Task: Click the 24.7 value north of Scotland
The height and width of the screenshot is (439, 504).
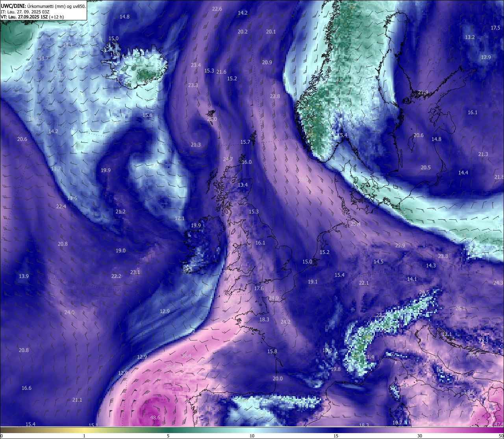Action: tap(228, 159)
